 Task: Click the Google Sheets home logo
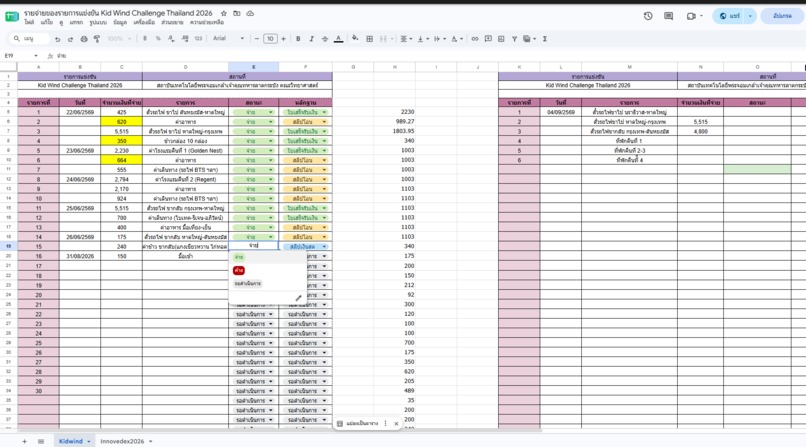click(12, 17)
